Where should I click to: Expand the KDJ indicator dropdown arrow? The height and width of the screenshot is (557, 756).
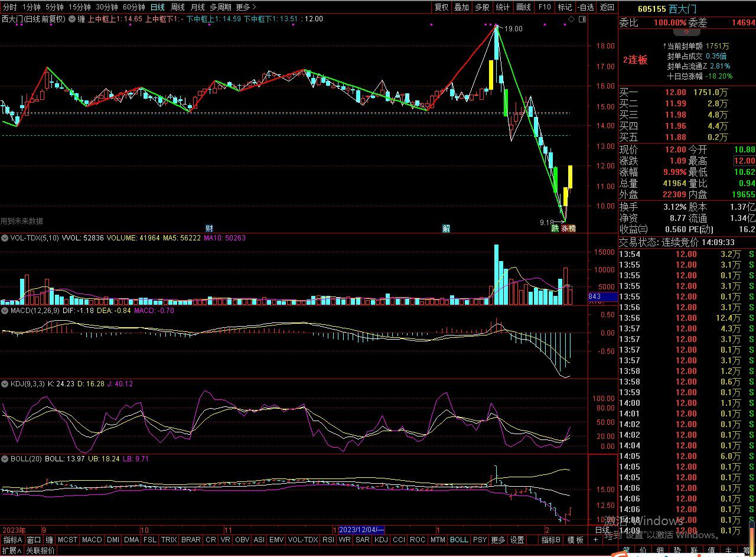(5, 384)
